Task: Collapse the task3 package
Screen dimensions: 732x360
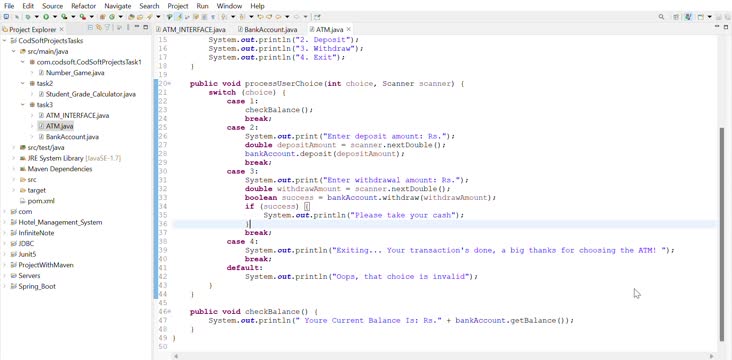Action: 22,105
